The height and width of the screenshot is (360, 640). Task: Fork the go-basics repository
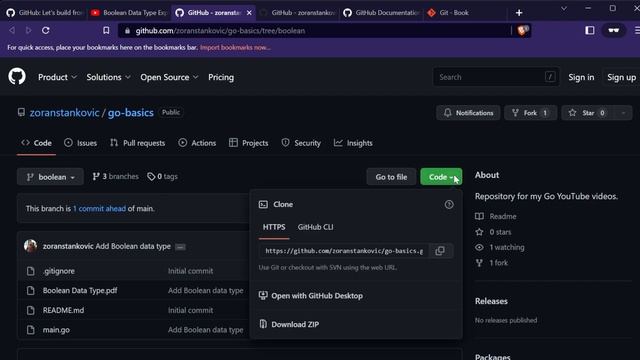click(x=530, y=113)
